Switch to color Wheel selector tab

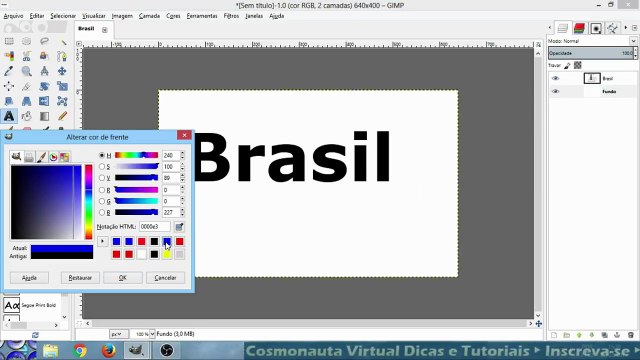point(53,157)
